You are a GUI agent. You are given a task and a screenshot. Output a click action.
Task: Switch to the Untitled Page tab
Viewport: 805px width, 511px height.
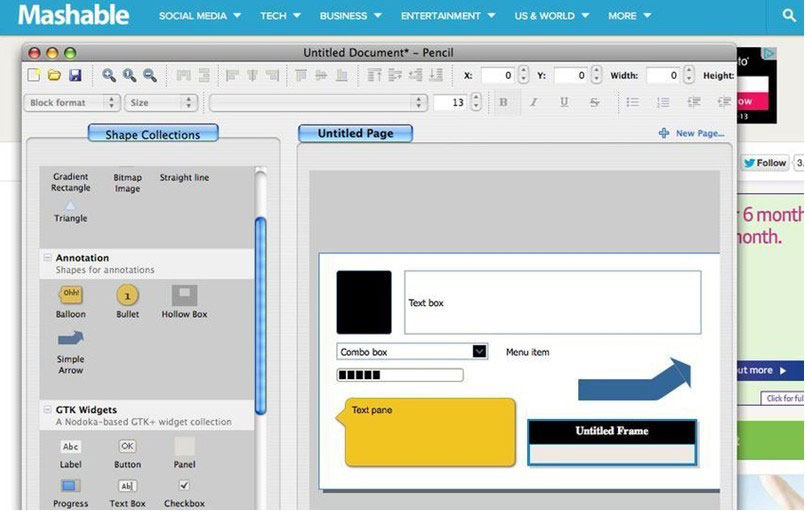(355, 133)
